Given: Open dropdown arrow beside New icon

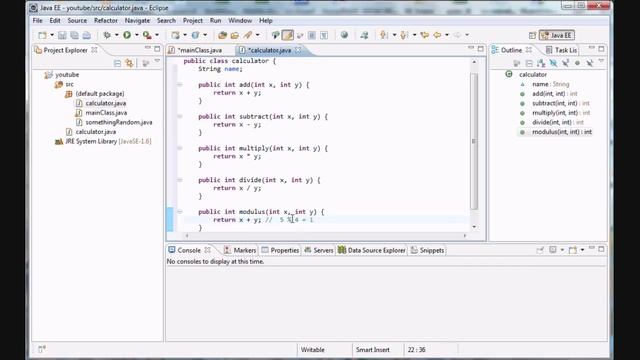Looking at the screenshot, I should tap(52, 35).
